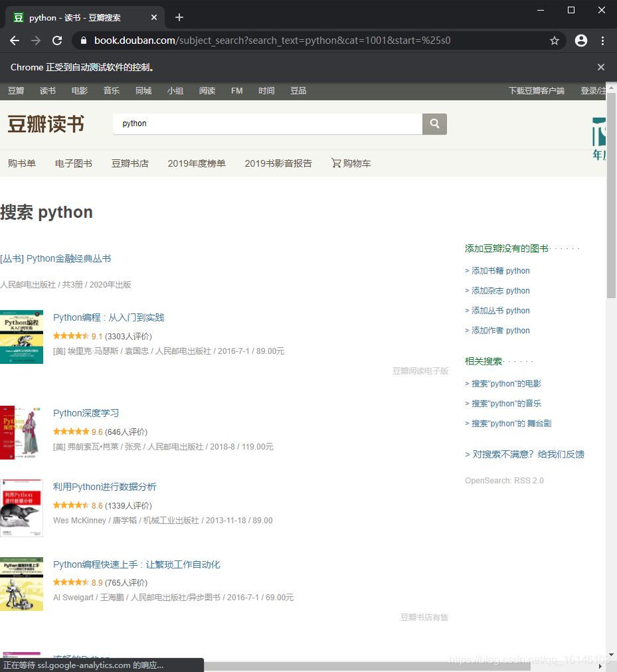Open the Chrome profile avatar icon
This screenshot has height=672, width=617.
click(x=581, y=41)
